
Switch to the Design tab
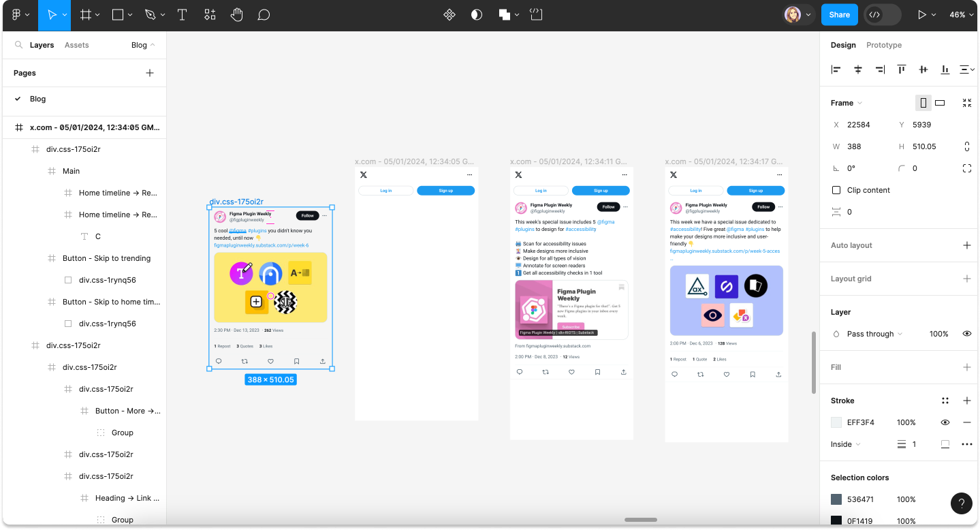point(843,45)
